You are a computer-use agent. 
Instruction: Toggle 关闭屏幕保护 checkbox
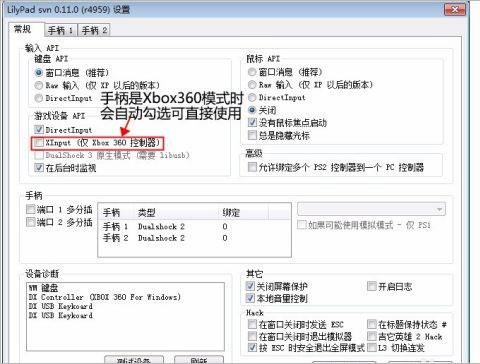point(250,286)
